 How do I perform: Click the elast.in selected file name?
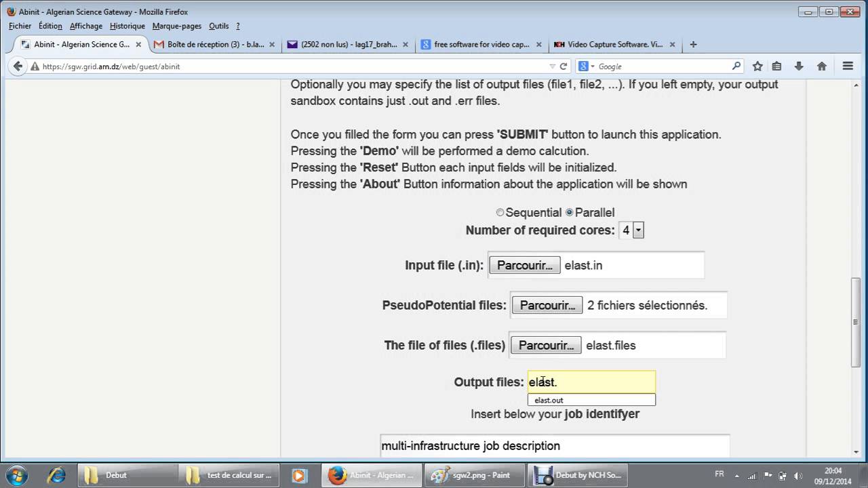click(x=583, y=266)
